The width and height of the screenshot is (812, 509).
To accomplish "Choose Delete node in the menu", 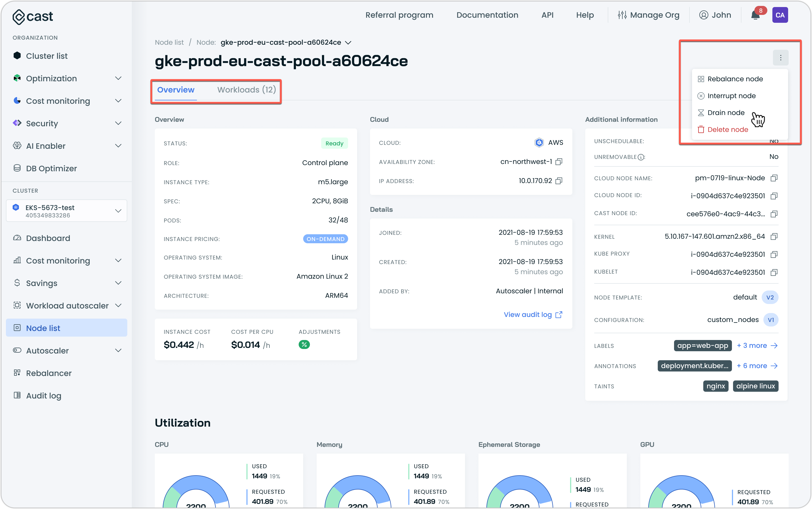I will point(728,130).
